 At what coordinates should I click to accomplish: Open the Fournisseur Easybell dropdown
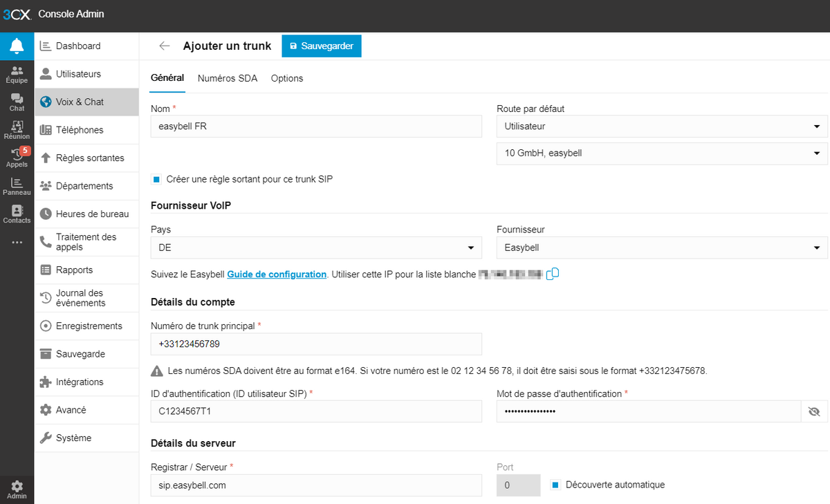661,248
